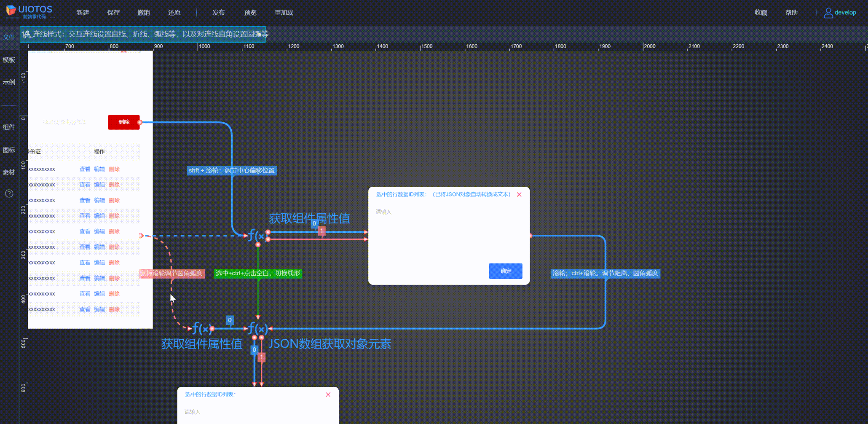Open the develop user account icon
This screenshot has width=868, height=424.
(x=828, y=13)
